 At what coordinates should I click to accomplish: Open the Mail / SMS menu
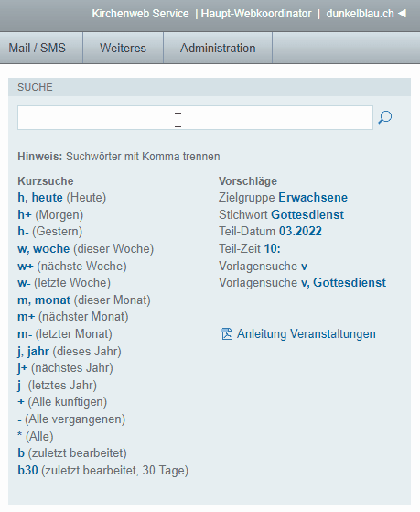click(38, 48)
